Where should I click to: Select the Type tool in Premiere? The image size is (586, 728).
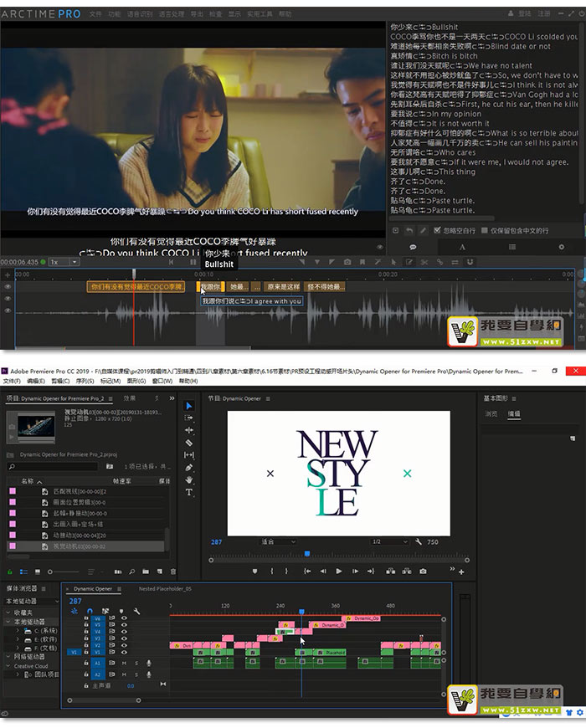click(189, 492)
